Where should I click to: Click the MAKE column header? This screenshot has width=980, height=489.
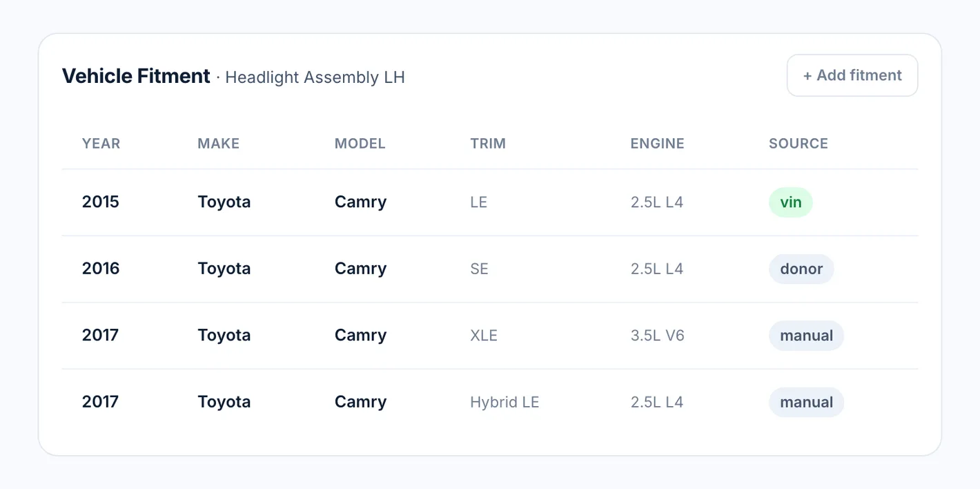[x=219, y=144]
